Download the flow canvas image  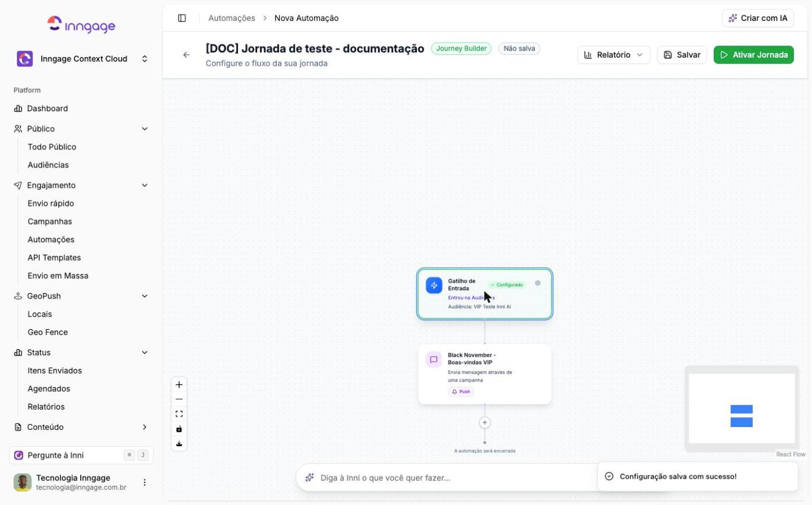pos(179,444)
